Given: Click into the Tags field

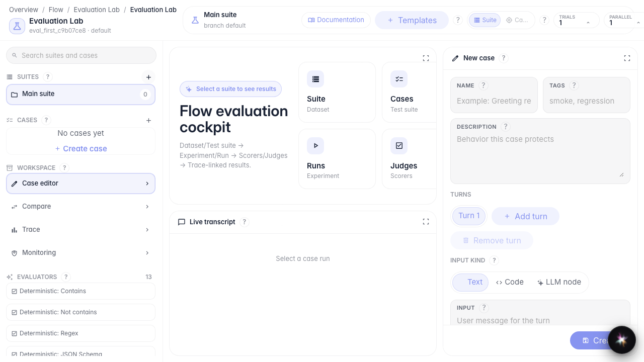Looking at the screenshot, I should tap(587, 95).
